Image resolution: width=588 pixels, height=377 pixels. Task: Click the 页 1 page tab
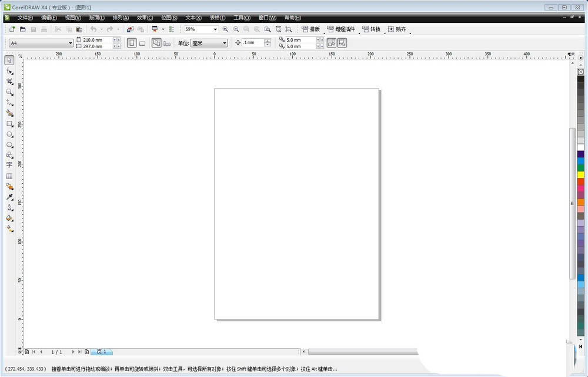coord(101,352)
